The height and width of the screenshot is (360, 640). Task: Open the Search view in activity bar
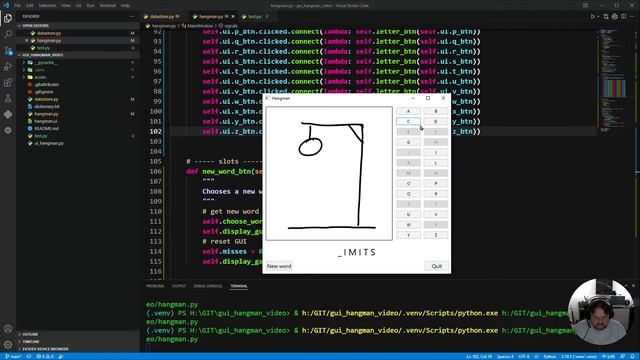(x=8, y=34)
